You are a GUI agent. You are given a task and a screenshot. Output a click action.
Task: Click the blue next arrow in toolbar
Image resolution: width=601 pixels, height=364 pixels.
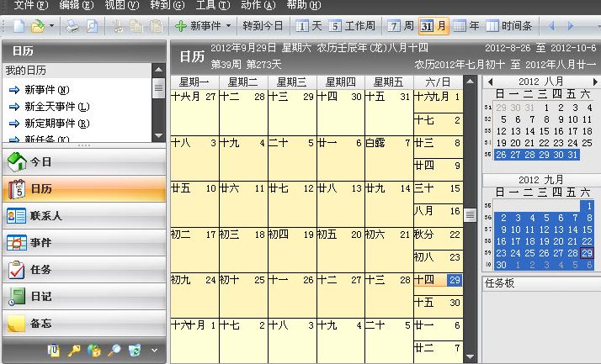[x=571, y=26]
